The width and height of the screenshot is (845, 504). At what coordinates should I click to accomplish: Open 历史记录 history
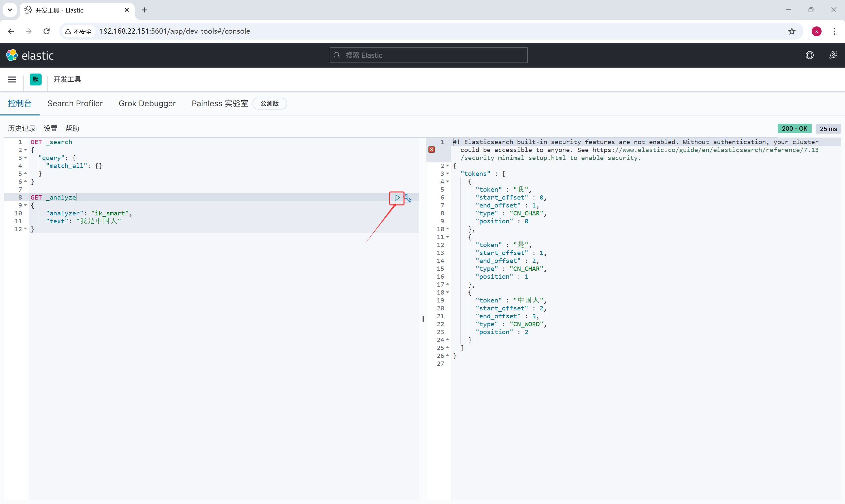point(22,129)
